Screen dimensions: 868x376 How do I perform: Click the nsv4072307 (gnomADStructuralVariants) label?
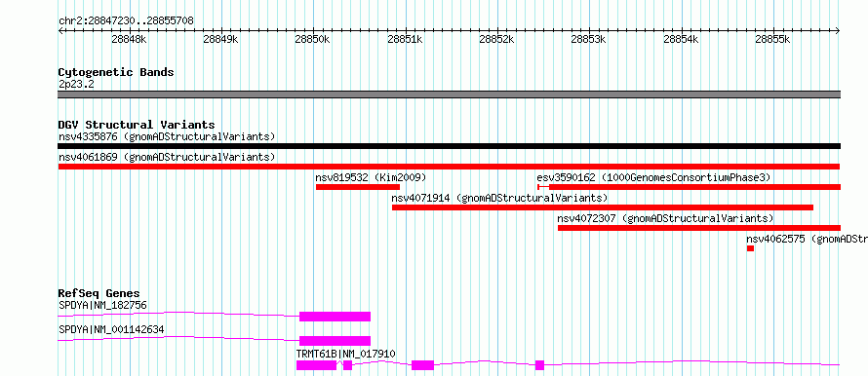click(x=665, y=218)
